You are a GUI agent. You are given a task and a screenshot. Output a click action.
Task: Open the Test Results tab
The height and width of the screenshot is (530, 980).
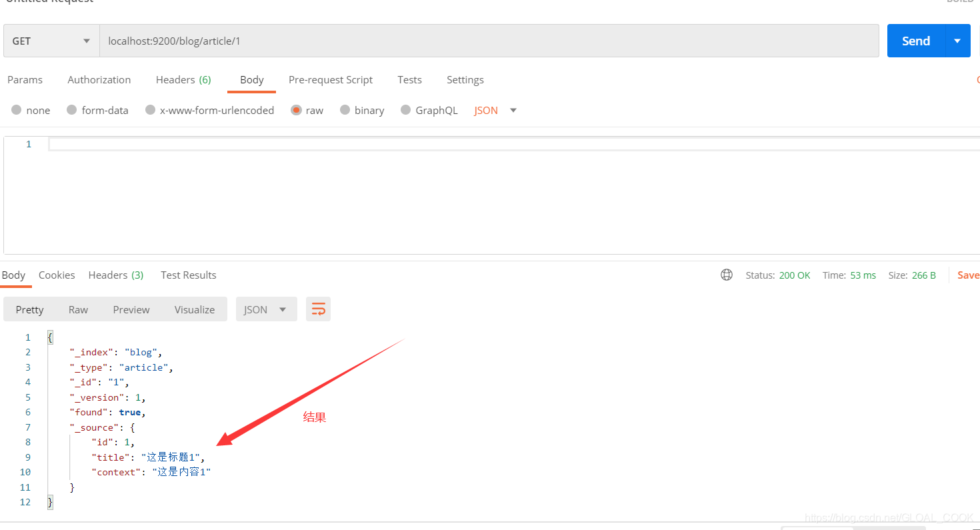pyautogui.click(x=189, y=275)
